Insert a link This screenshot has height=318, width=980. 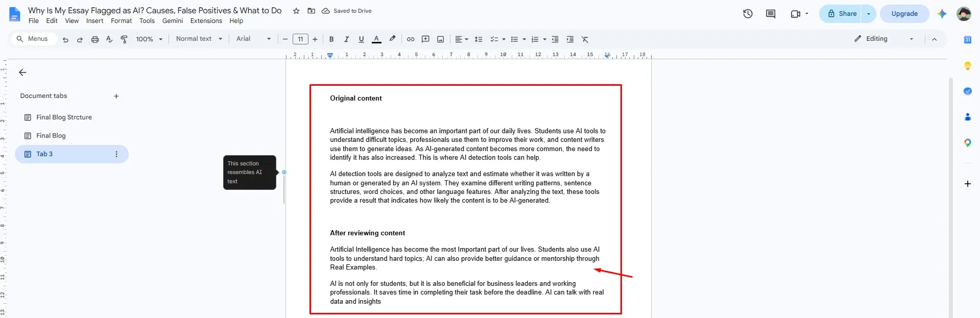(411, 39)
